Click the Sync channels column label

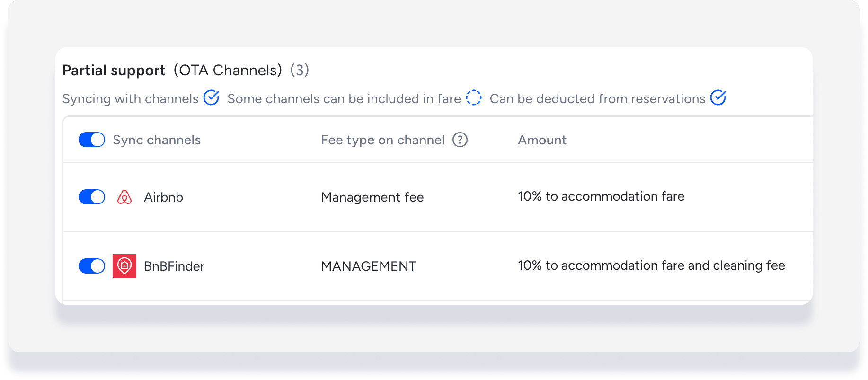[157, 140]
